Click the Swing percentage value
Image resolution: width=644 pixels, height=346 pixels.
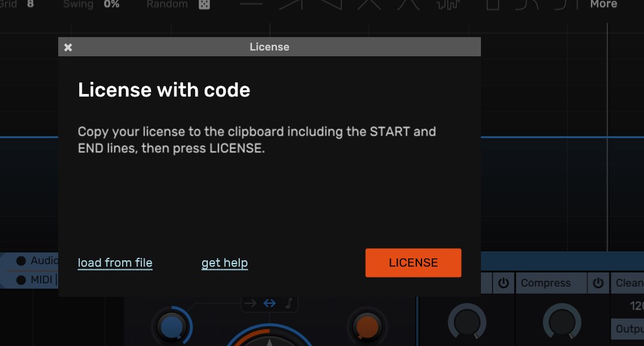(x=111, y=4)
